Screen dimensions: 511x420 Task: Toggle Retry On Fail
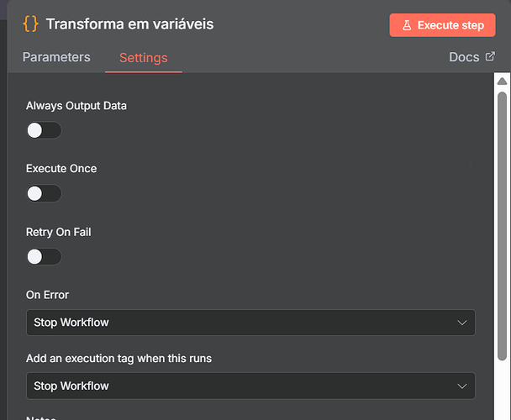point(44,256)
